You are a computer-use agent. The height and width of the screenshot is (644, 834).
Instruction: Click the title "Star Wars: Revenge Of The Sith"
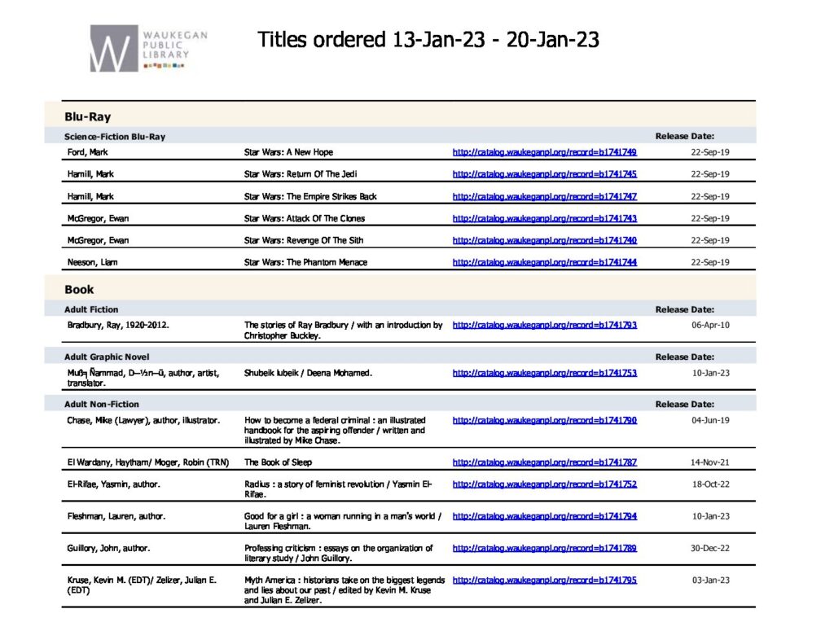304,240
